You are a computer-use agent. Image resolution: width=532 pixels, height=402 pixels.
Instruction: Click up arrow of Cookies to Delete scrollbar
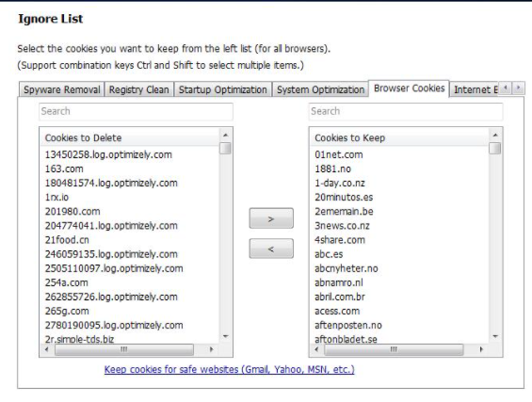(x=225, y=136)
